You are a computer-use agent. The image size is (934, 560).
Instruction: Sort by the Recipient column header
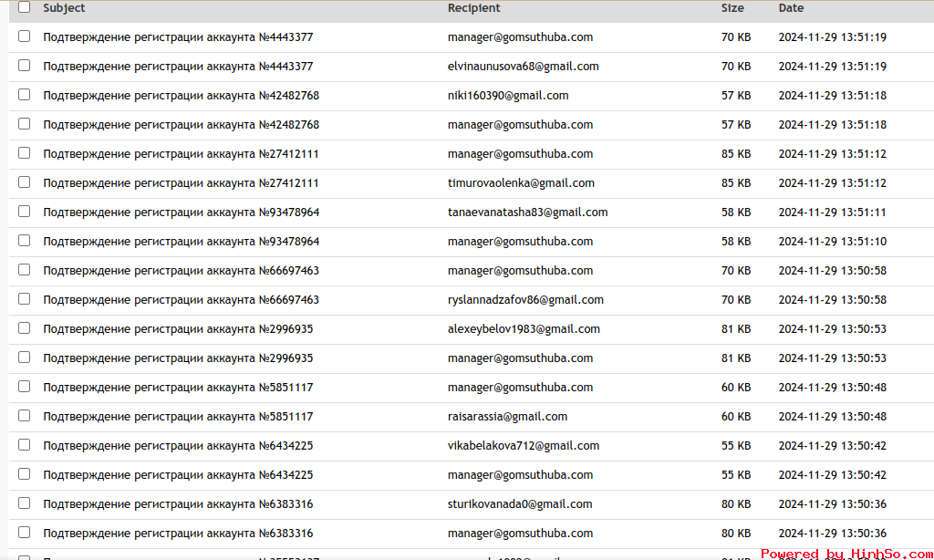473,8
